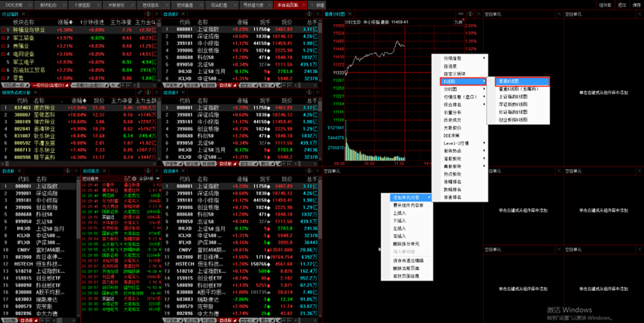Open info icon of 自选股4 panel
644x323 pixels.
tap(309, 171)
